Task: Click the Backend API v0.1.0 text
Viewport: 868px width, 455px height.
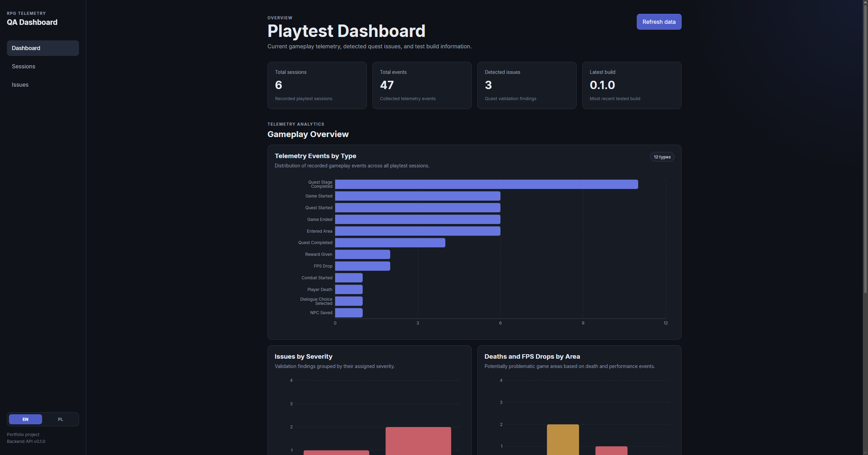Action: click(26, 442)
